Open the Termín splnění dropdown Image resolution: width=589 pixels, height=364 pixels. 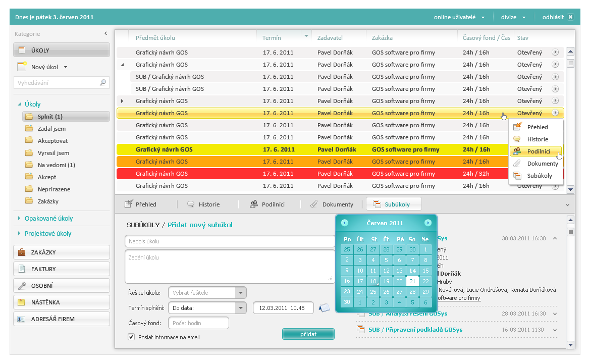(241, 307)
